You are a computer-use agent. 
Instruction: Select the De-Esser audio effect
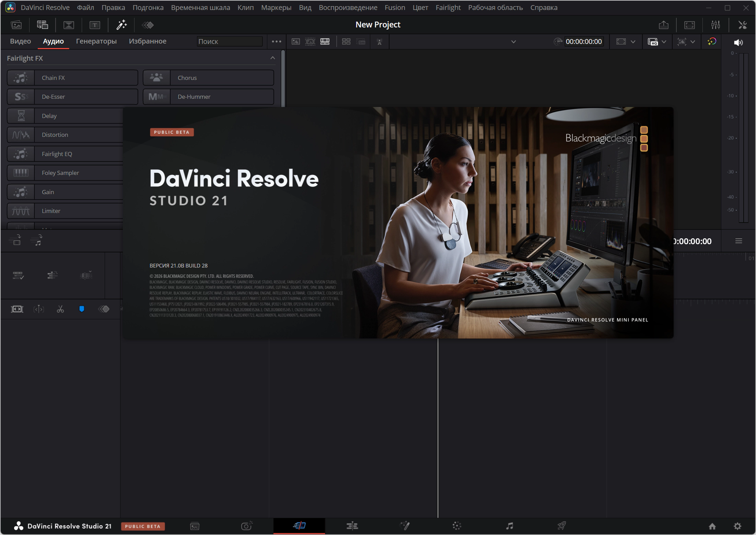[x=72, y=97]
